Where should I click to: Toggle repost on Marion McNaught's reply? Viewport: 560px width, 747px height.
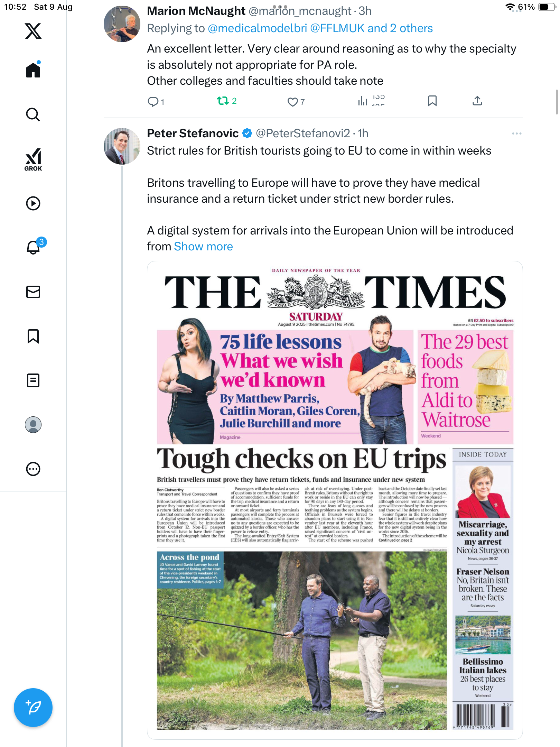[223, 101]
